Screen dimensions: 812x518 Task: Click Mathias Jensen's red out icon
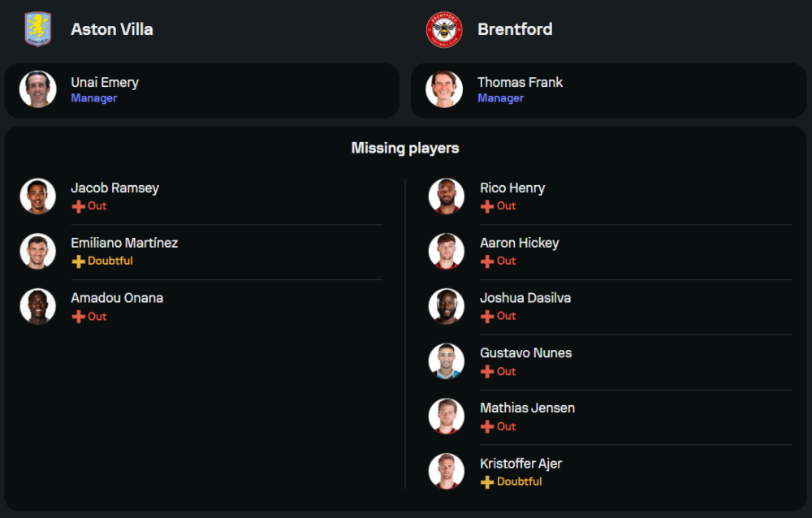pyautogui.click(x=487, y=427)
